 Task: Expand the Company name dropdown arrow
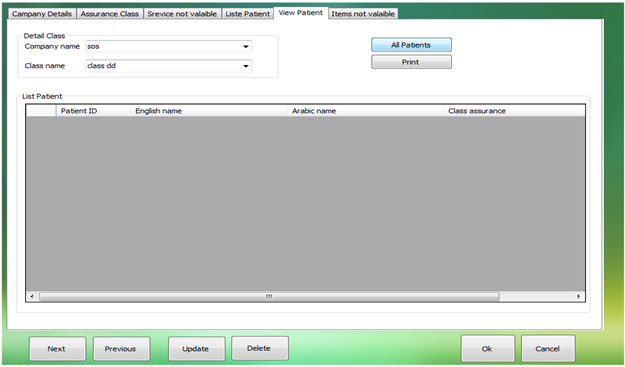pyautogui.click(x=246, y=47)
